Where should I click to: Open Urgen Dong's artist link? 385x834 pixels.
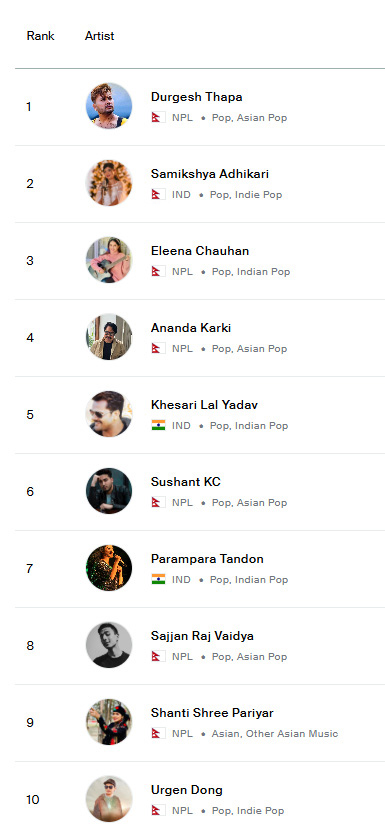click(187, 790)
